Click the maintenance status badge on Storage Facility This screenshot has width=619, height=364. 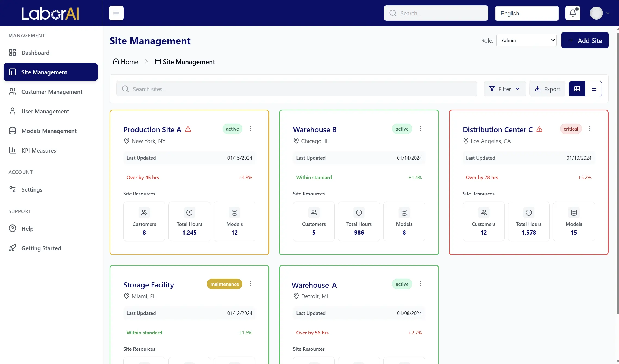pyautogui.click(x=224, y=284)
